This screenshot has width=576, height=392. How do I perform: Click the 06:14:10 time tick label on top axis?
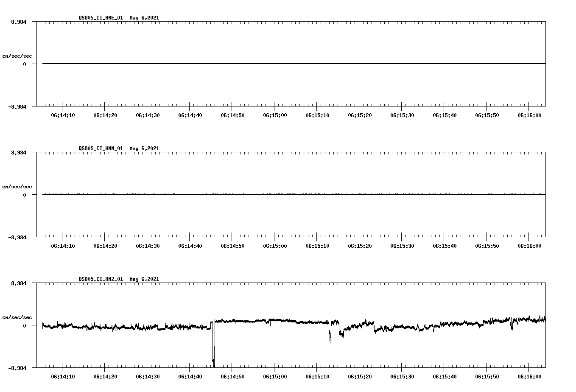pos(63,115)
